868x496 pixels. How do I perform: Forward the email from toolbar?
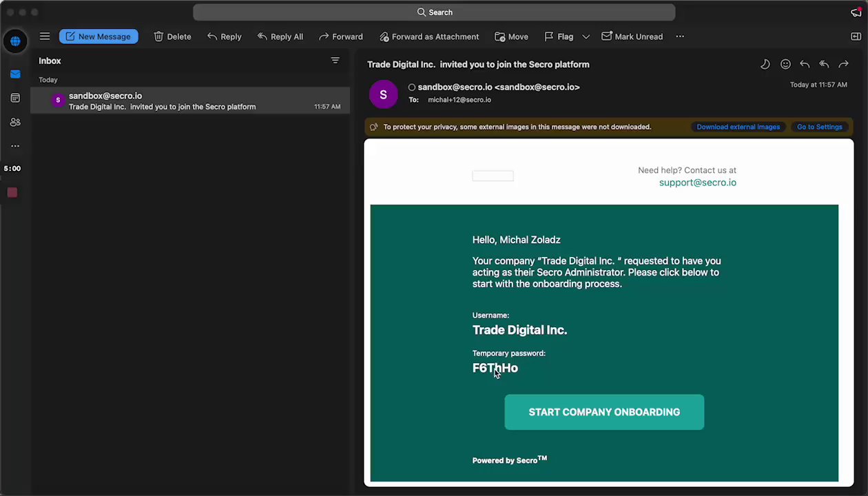point(341,37)
